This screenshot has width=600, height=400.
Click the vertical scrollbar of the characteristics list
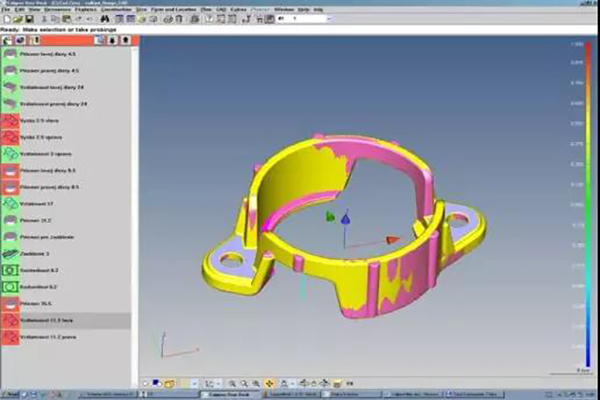(135, 217)
